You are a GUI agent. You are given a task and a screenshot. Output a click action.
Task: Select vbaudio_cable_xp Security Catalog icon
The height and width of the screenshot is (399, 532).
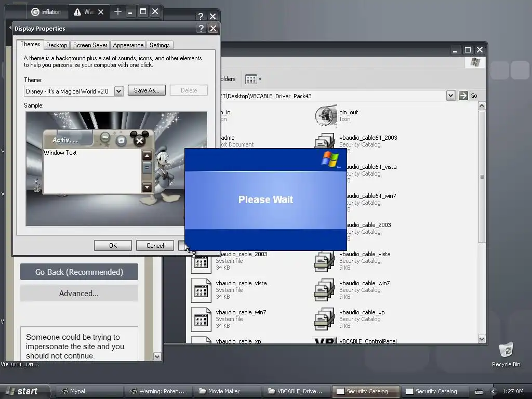(x=325, y=319)
